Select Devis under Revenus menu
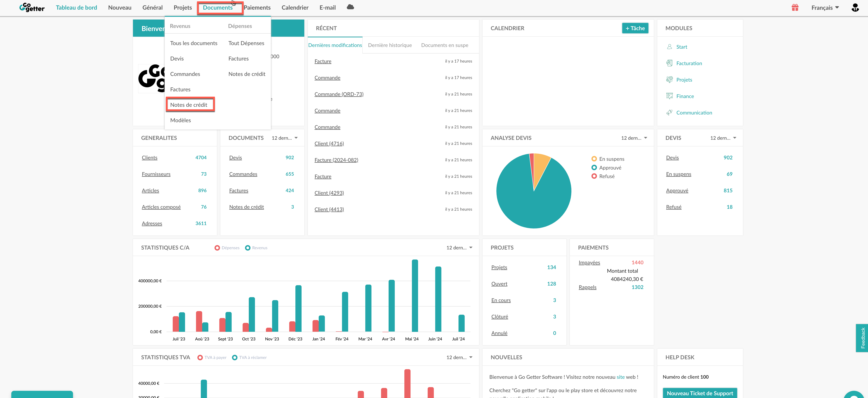868x398 pixels. click(177, 59)
